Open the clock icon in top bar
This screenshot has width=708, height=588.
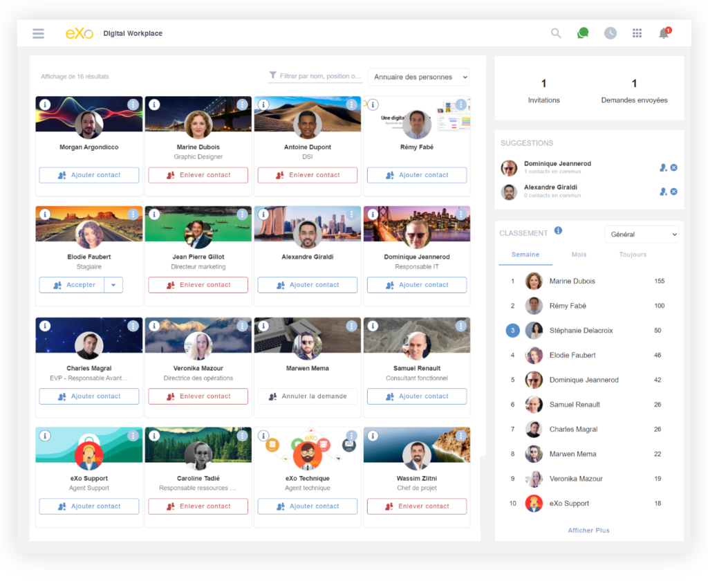coord(610,33)
